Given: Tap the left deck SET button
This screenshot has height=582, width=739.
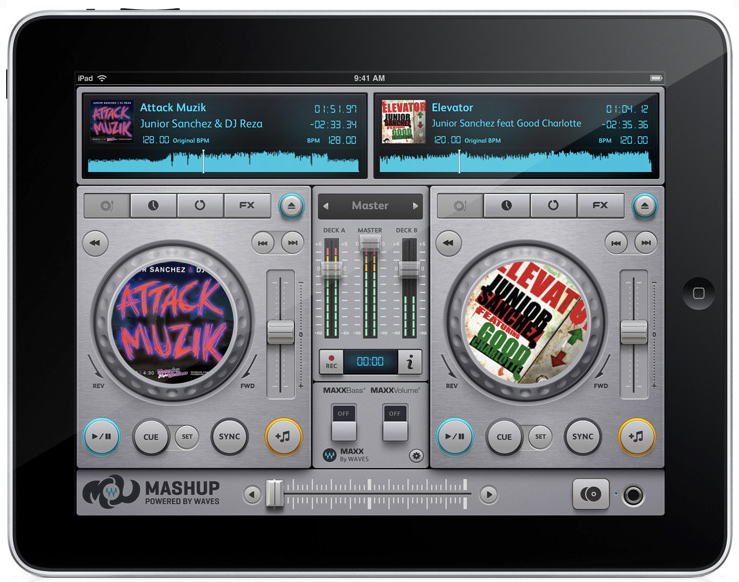Looking at the screenshot, I should tap(187, 437).
